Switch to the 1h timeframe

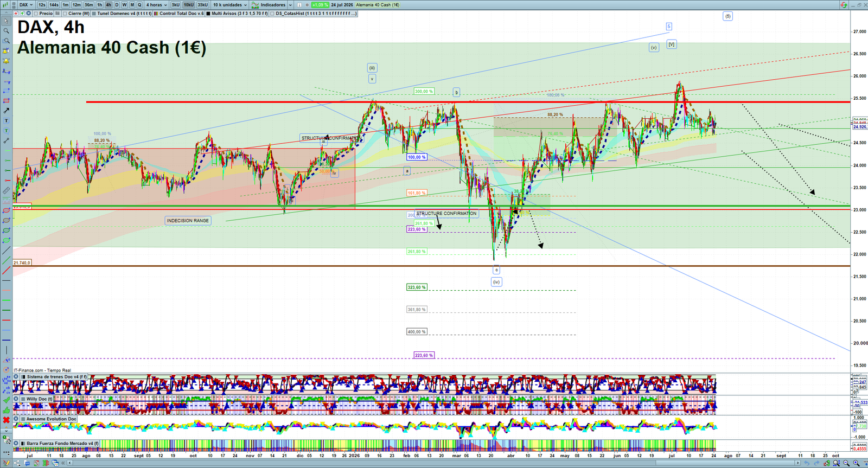click(99, 5)
